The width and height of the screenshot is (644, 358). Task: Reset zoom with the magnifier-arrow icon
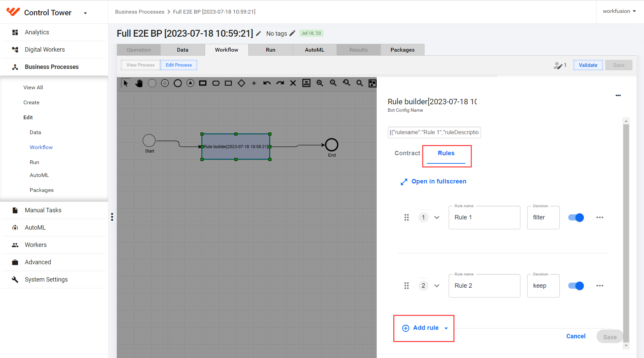click(346, 83)
